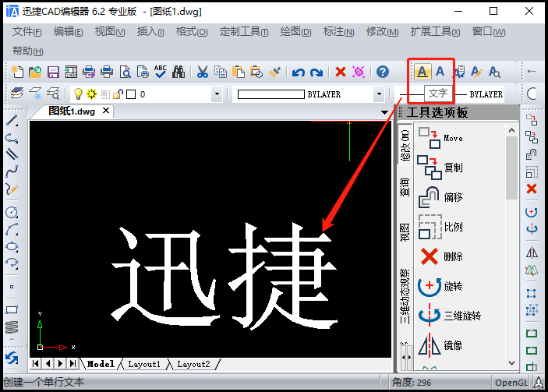Switch to the Model tab
548x392 pixels.
click(101, 364)
